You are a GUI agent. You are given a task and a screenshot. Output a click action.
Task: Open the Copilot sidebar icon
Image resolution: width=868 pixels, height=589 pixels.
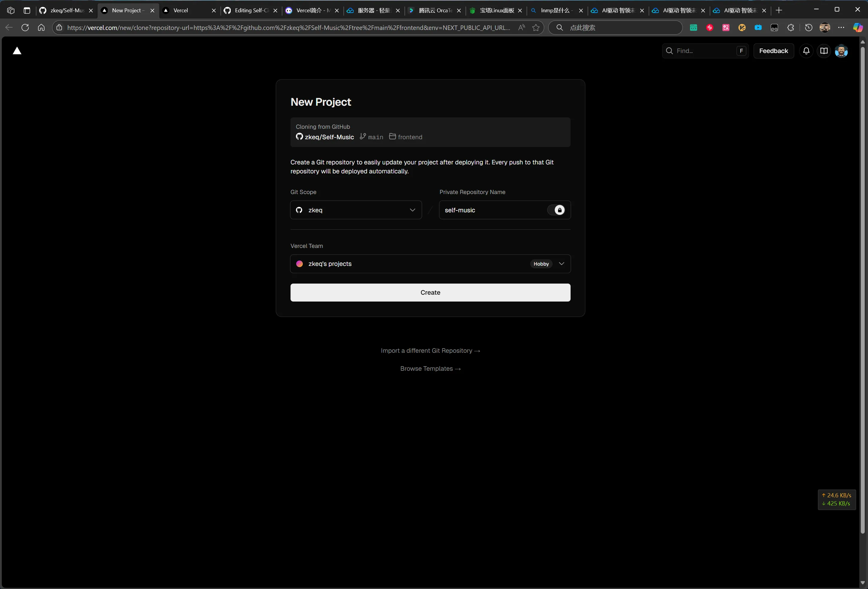(858, 27)
